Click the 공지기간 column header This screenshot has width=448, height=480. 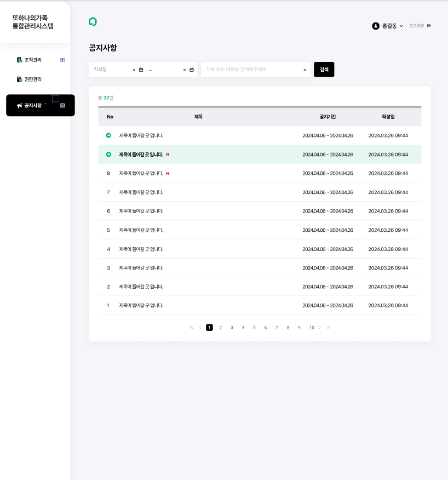tap(328, 117)
